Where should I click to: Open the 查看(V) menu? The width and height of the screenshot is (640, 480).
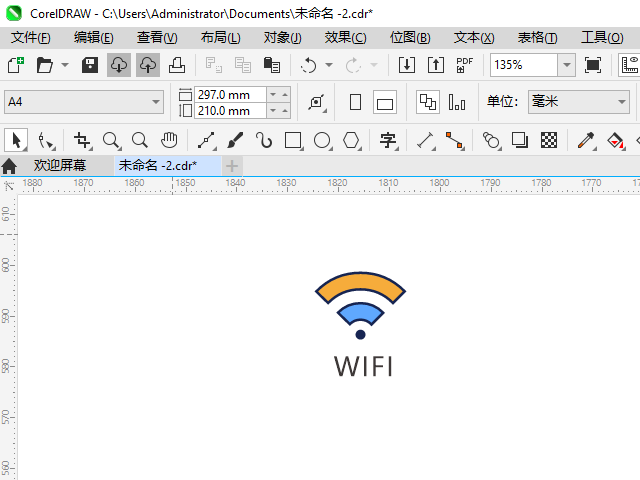click(x=157, y=38)
